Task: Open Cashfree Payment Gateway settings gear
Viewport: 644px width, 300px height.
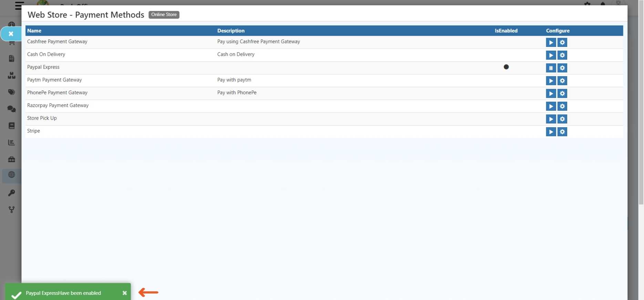Action: pyautogui.click(x=562, y=42)
